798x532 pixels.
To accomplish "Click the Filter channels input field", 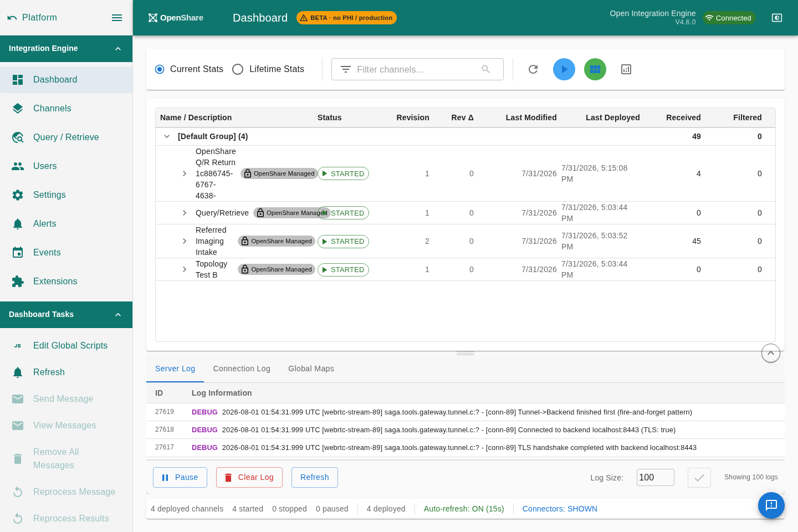I will [x=417, y=69].
